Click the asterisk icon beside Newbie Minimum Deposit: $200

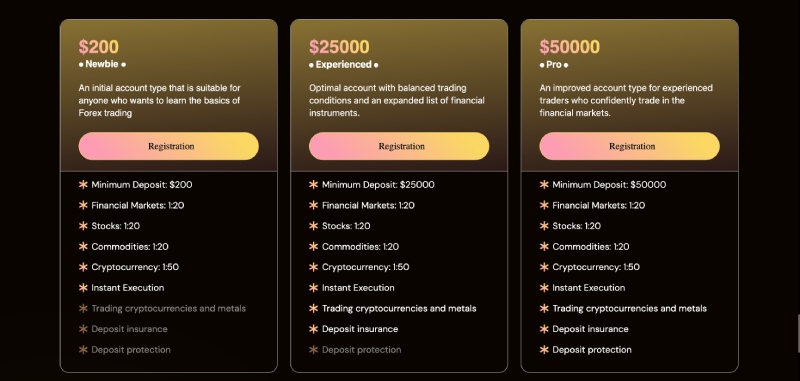click(83, 185)
